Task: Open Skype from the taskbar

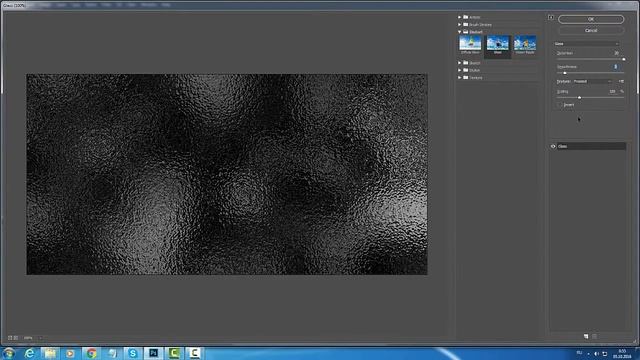Action: [133, 353]
